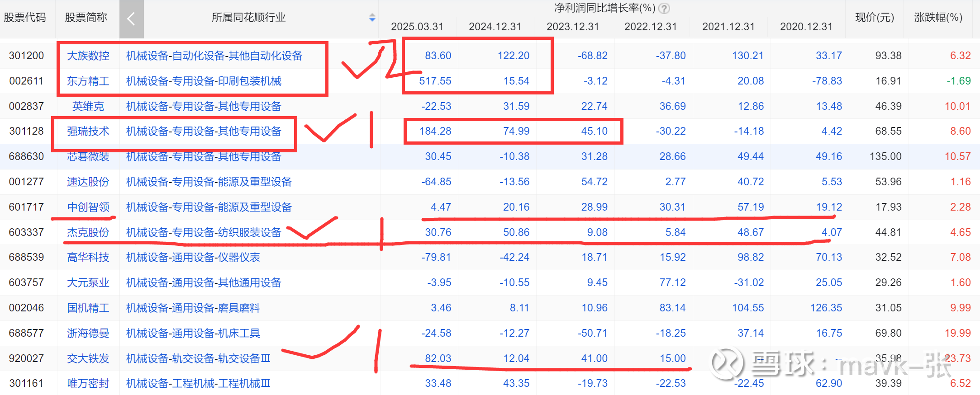980x395 pixels.
Task: Select stock code 688630
Action: coord(27,156)
